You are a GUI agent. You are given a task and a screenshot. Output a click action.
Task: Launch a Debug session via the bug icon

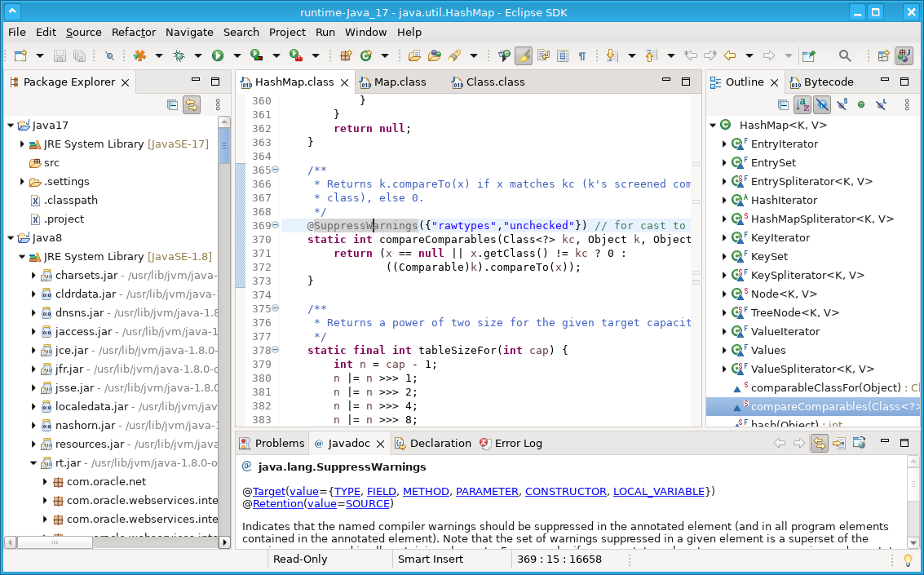coord(179,57)
